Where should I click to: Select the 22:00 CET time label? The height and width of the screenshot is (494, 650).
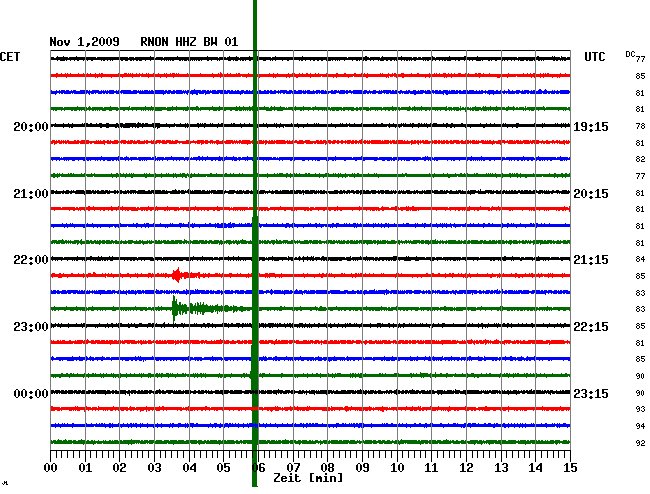[31, 260]
